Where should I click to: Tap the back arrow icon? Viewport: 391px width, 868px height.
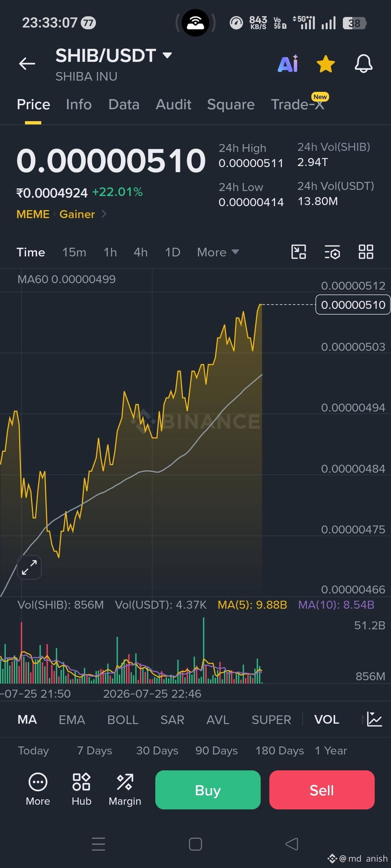click(x=27, y=64)
